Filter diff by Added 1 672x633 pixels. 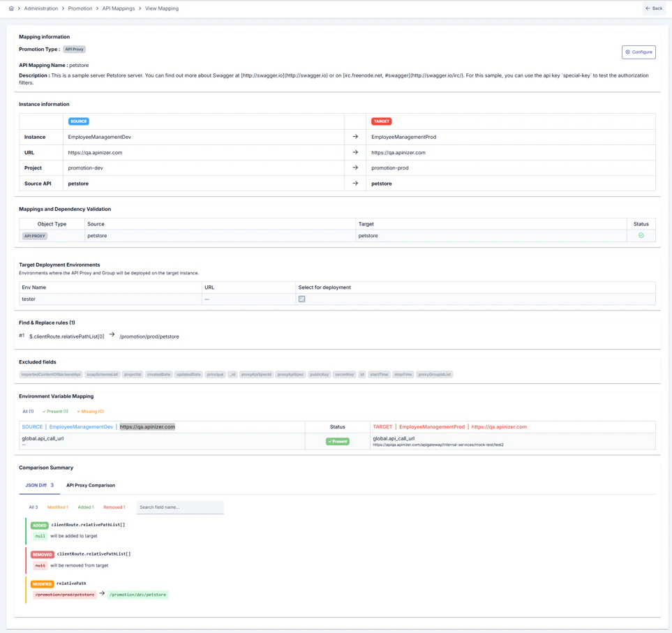click(86, 507)
